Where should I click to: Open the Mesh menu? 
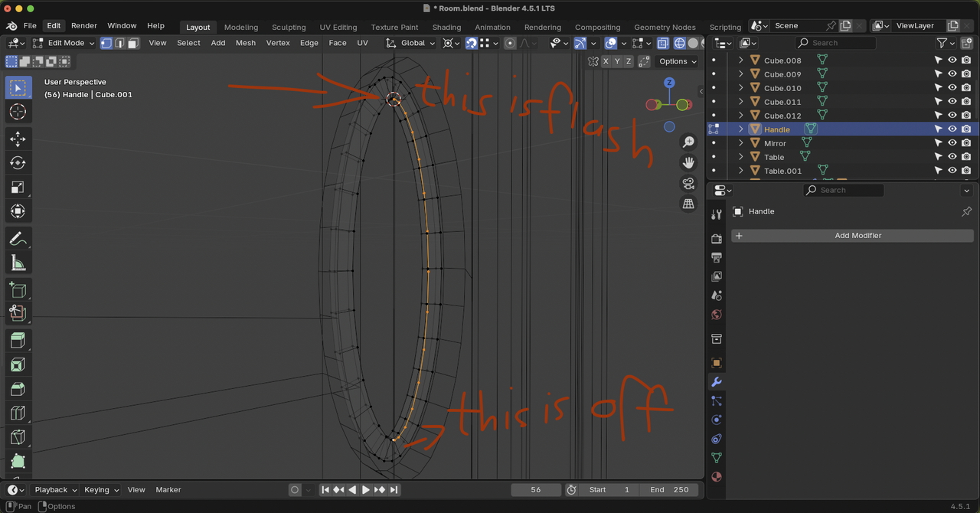click(x=246, y=43)
